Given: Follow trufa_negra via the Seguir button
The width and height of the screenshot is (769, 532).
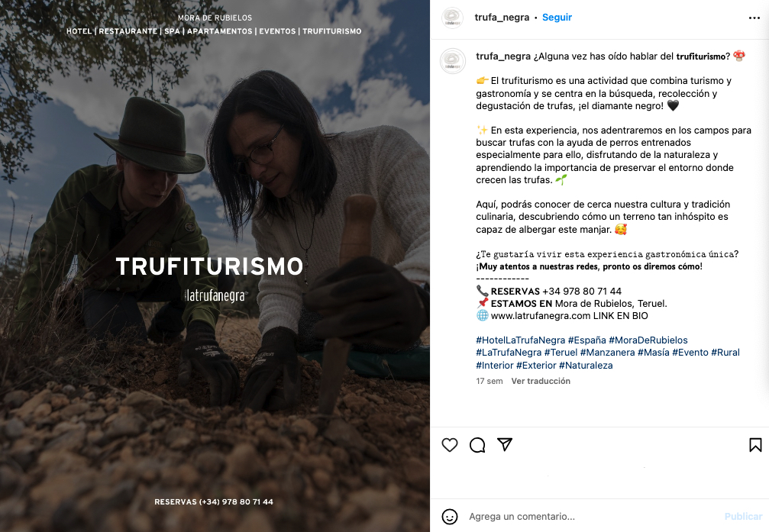Looking at the screenshot, I should [557, 17].
